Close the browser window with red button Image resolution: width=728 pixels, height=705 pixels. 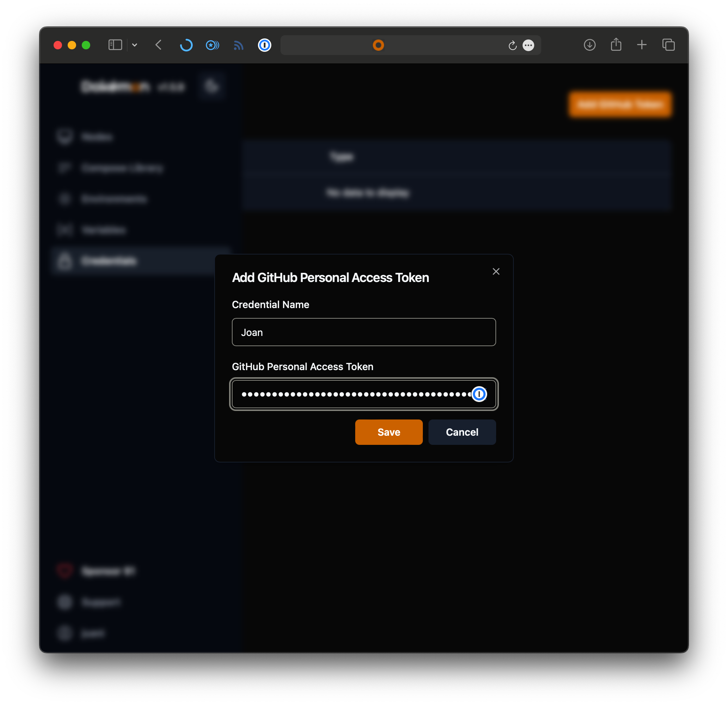click(57, 45)
